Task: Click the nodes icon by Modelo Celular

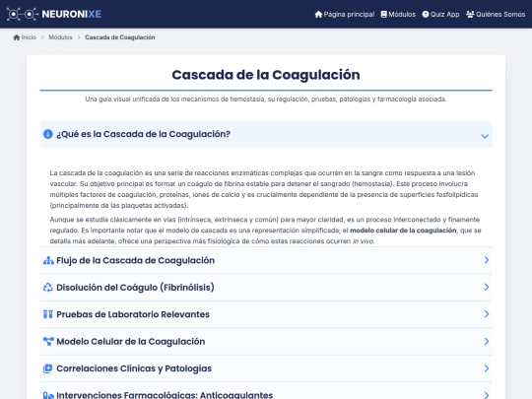Action: [48, 341]
